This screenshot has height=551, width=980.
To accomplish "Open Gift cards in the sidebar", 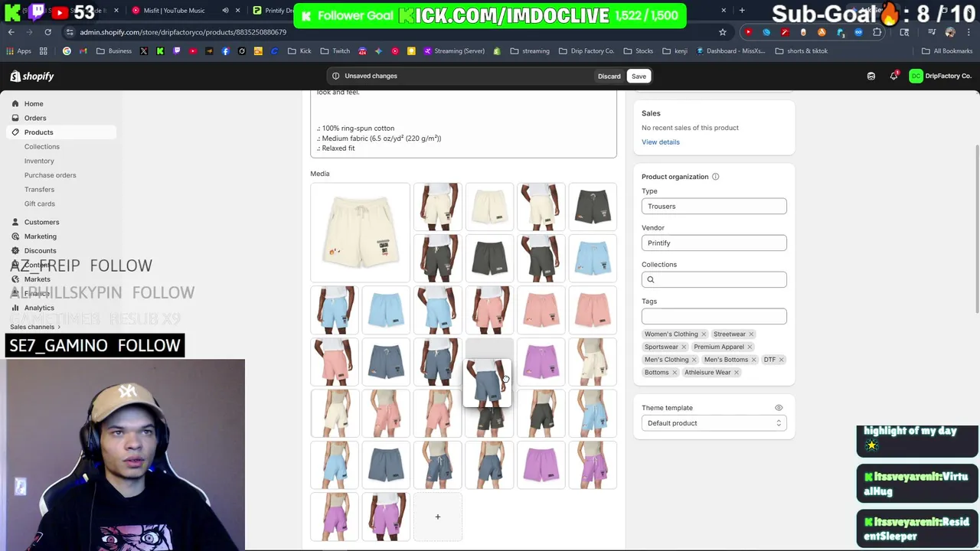I will [x=39, y=204].
